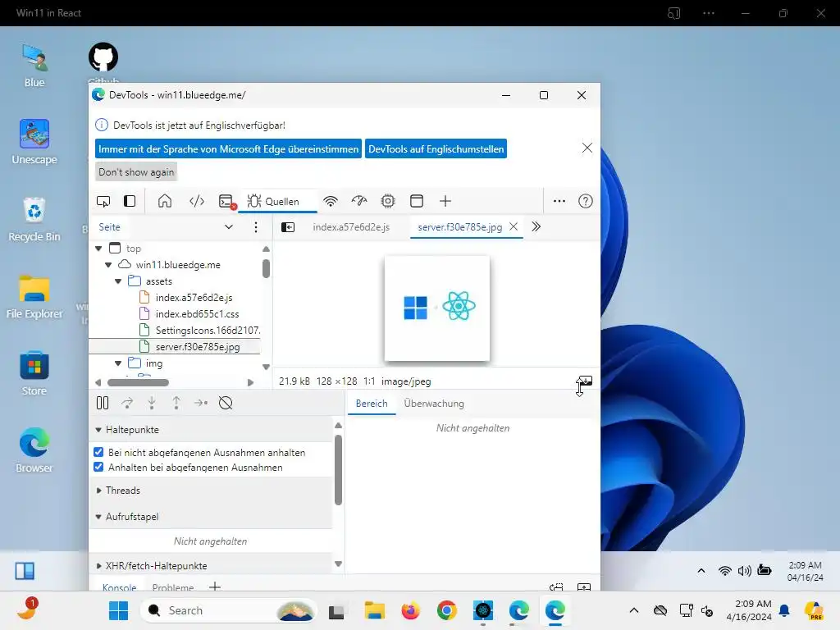
Task: Switch to the Quellen tab
Action: (x=276, y=202)
